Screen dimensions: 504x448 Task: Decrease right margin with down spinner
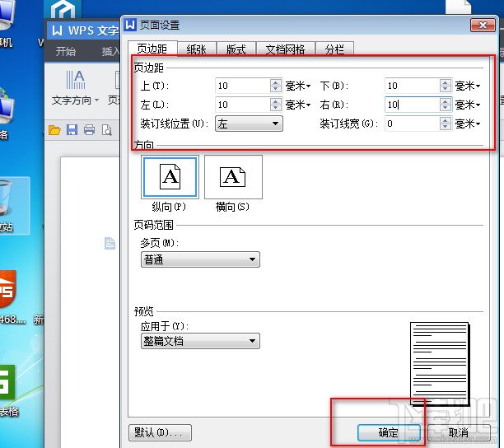coord(446,109)
